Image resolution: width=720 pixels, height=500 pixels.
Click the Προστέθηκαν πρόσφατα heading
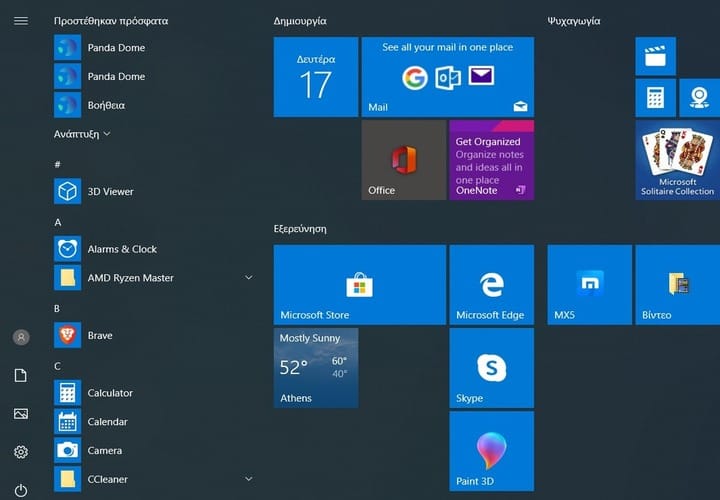111,21
